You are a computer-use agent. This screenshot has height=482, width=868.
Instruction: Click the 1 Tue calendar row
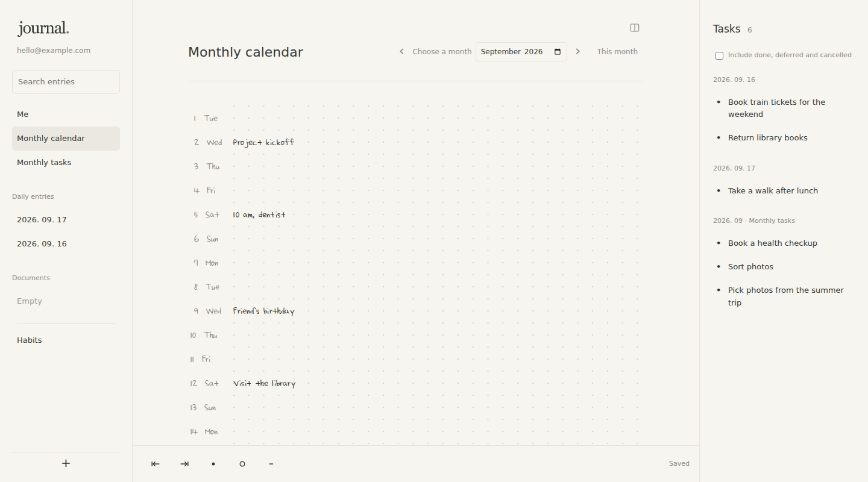[415, 119]
